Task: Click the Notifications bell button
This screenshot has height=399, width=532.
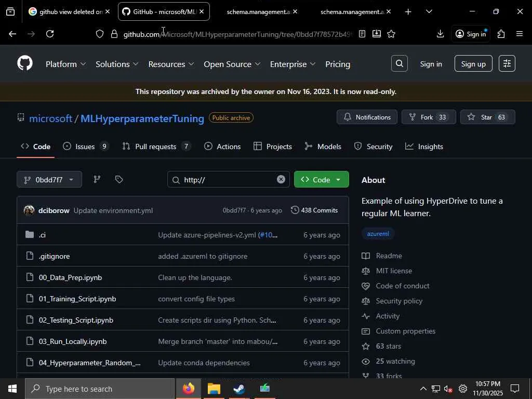Action: 367,117
